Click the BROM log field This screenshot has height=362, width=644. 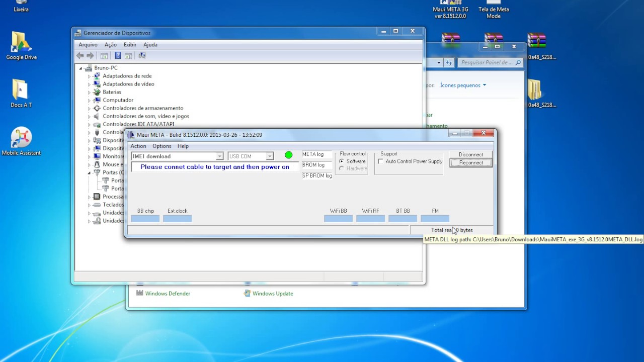317,165
